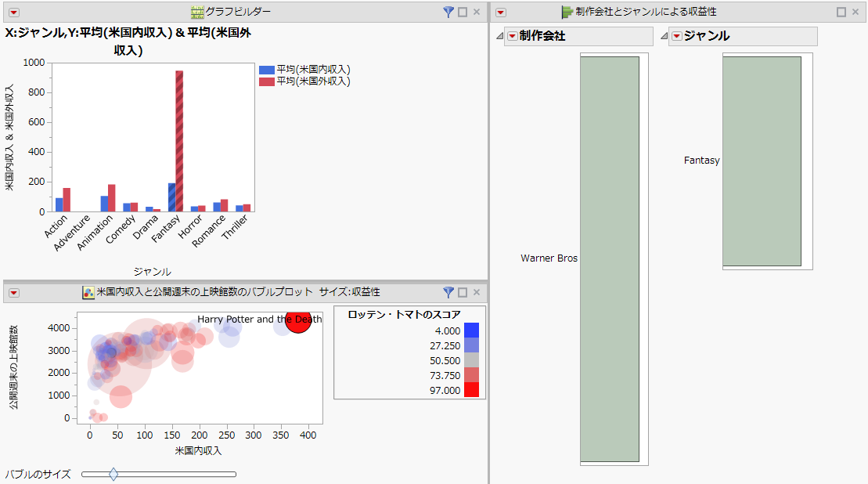The image size is (868, 484).
Task: Click the ジャンル x-axis title in Graph Builder
Action: click(152, 271)
